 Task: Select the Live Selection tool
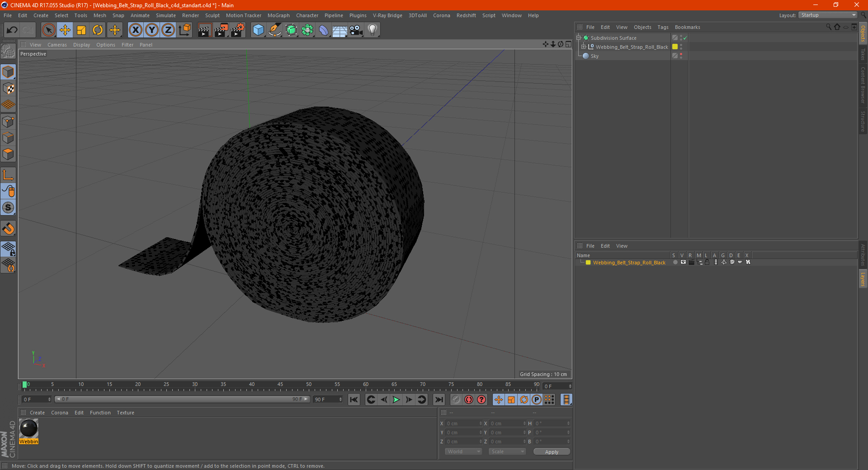(48, 30)
